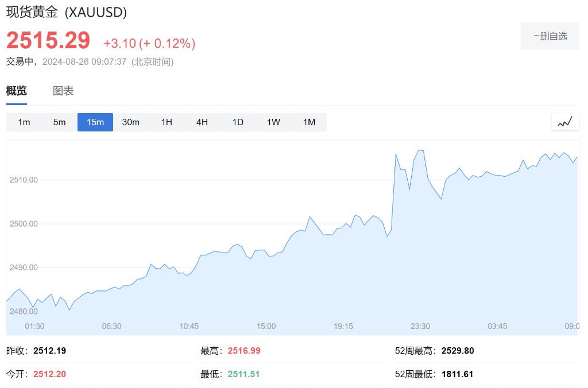Switch chart to 30m interval

point(131,122)
